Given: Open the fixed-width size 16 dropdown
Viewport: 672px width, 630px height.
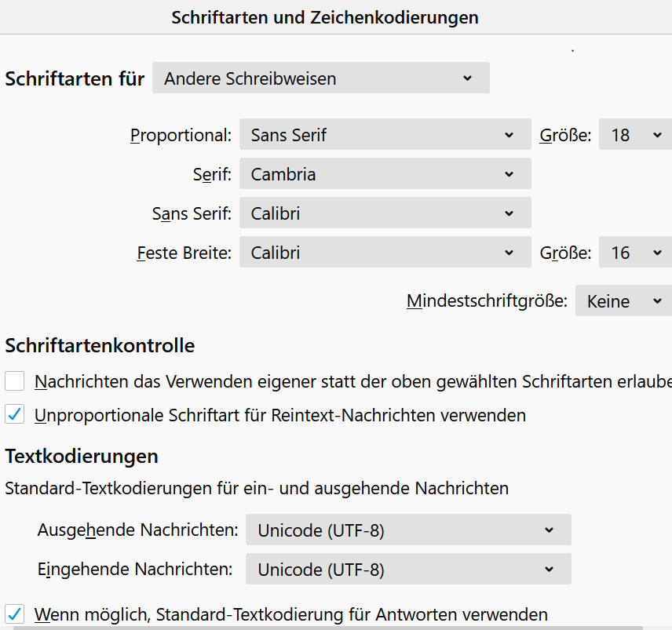Looking at the screenshot, I should click(x=634, y=253).
